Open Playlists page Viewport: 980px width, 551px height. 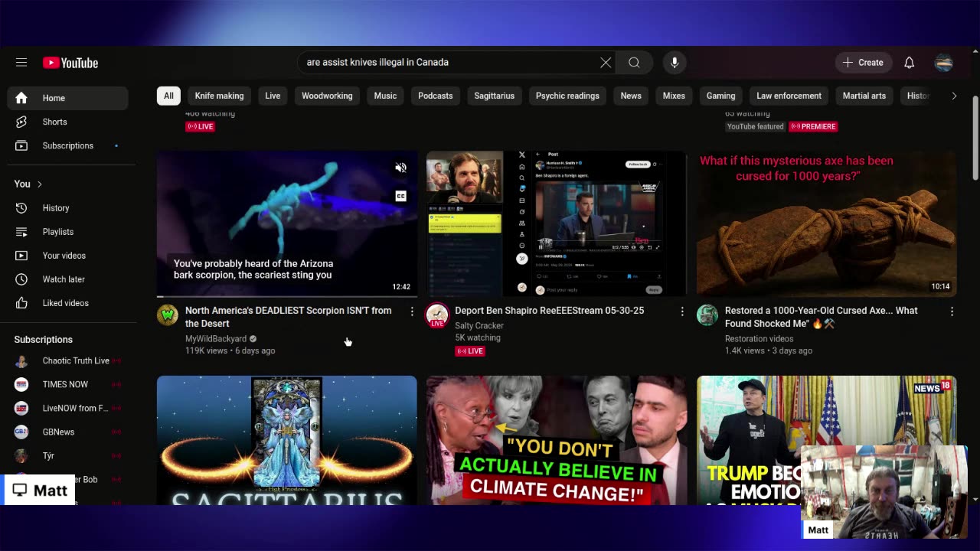coord(68,232)
